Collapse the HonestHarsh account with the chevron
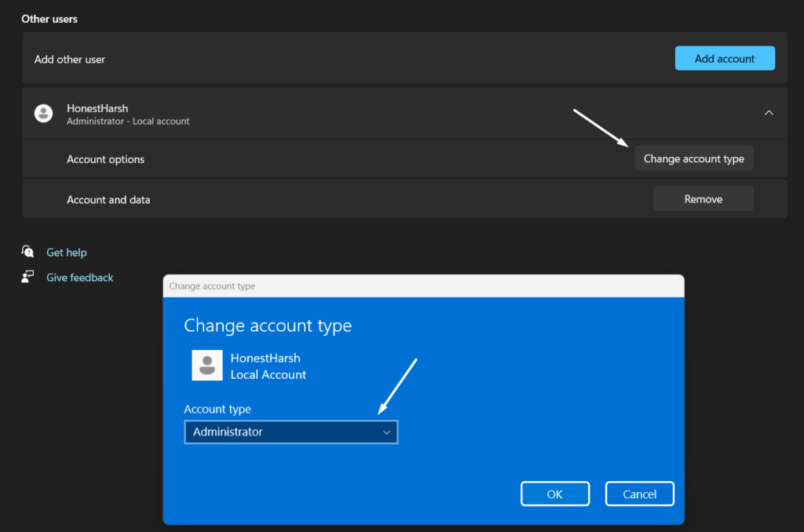 click(x=769, y=113)
